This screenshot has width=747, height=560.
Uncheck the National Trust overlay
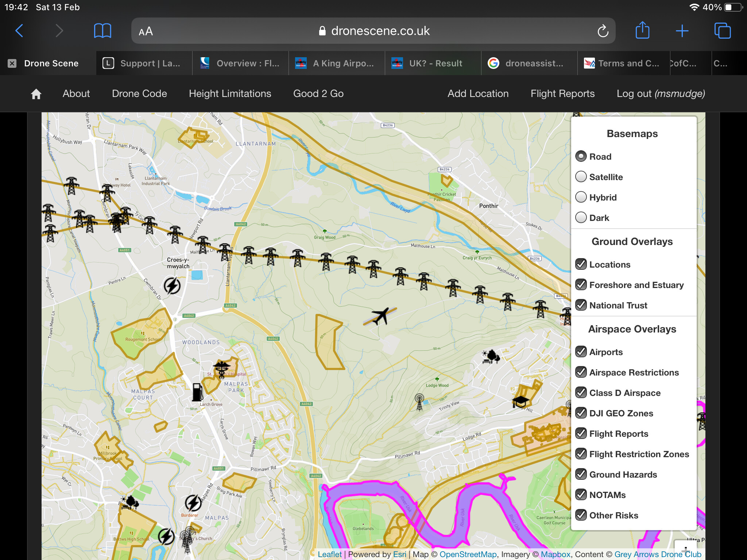tap(581, 305)
